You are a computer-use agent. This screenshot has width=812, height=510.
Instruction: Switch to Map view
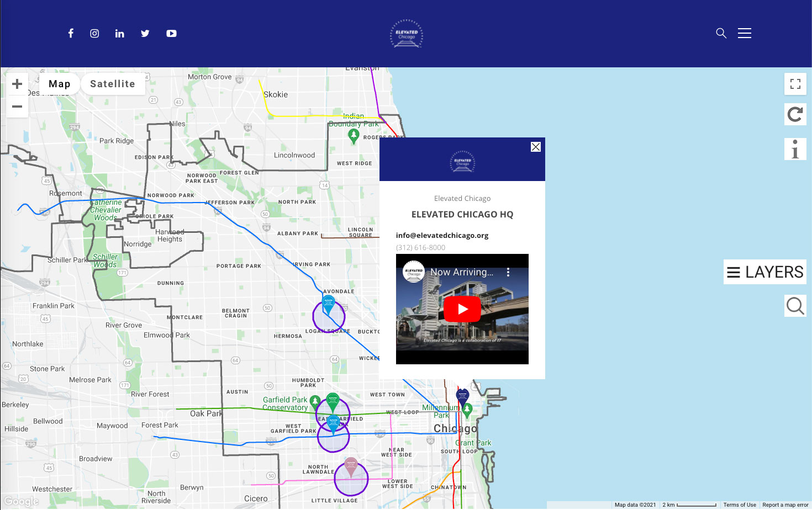coord(59,83)
